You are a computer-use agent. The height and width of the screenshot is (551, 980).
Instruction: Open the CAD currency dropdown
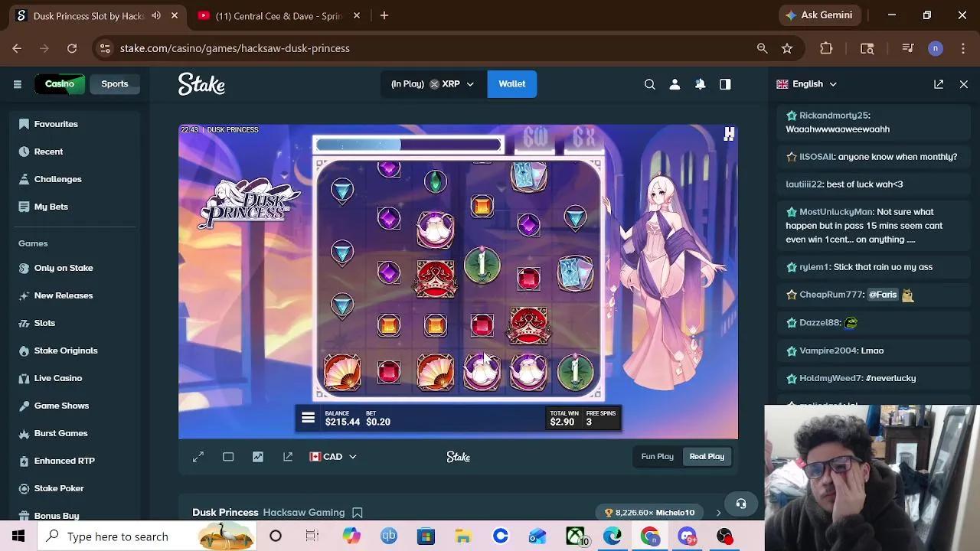point(333,456)
